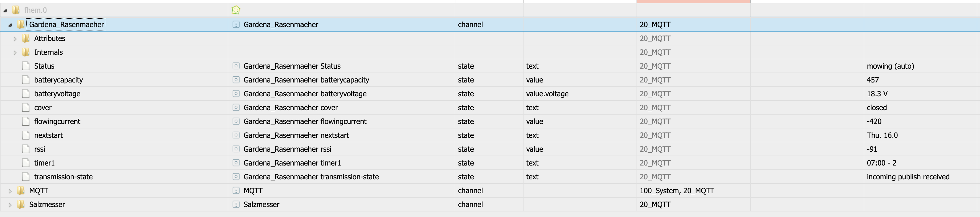
Task: Click the flowingcurrent file icon
Action: click(x=26, y=121)
